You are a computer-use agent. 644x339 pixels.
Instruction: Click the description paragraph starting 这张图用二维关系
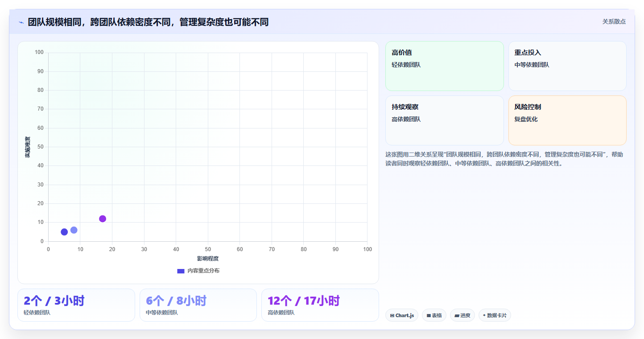point(504,159)
